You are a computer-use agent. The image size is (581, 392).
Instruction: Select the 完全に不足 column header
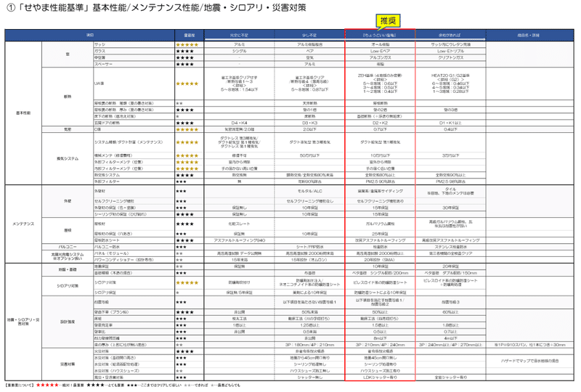pyautogui.click(x=239, y=35)
